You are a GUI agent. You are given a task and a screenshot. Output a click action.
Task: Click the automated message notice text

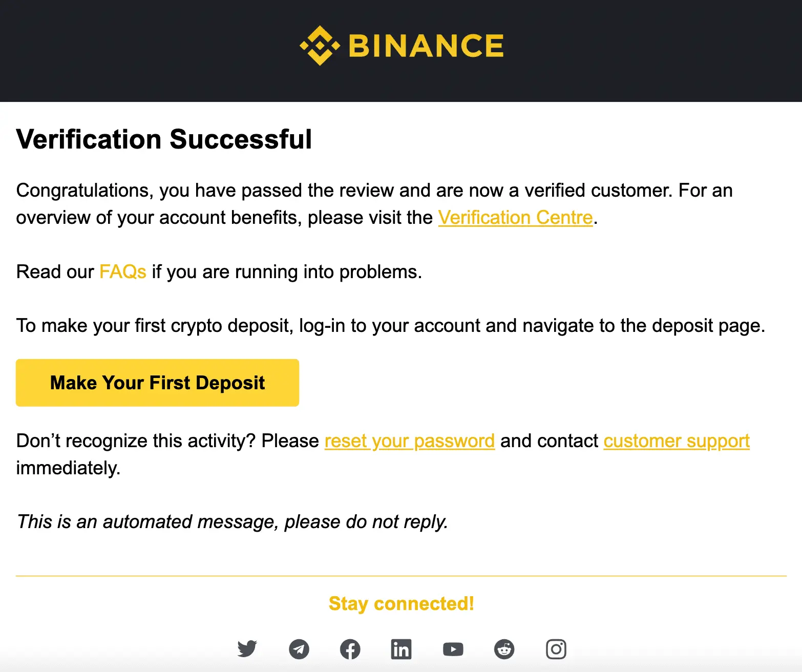coord(232,522)
